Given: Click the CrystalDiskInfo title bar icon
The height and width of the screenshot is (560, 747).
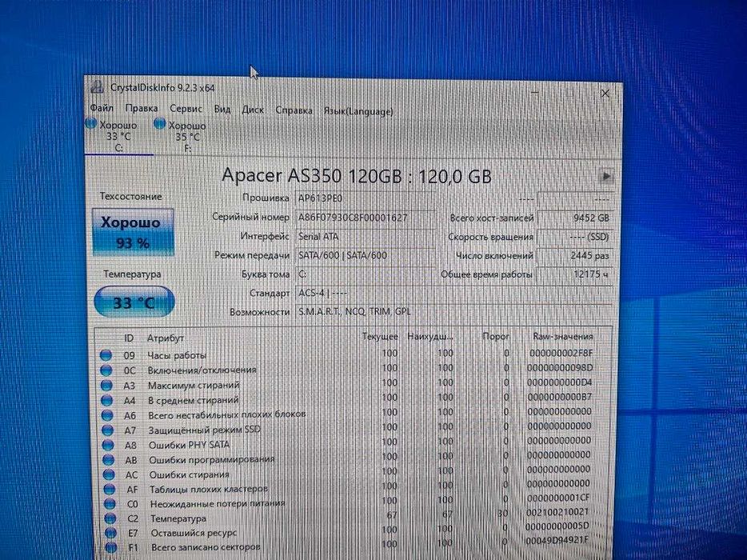Looking at the screenshot, I should (97, 86).
